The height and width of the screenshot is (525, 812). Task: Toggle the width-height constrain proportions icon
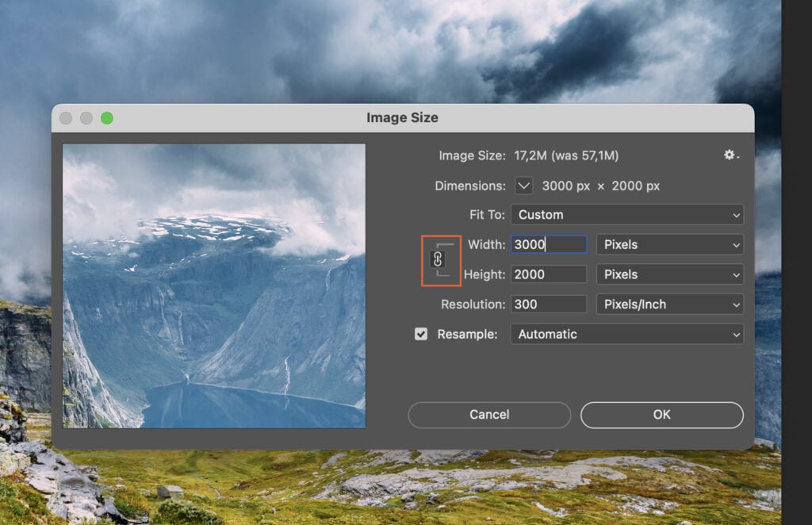coord(441,260)
